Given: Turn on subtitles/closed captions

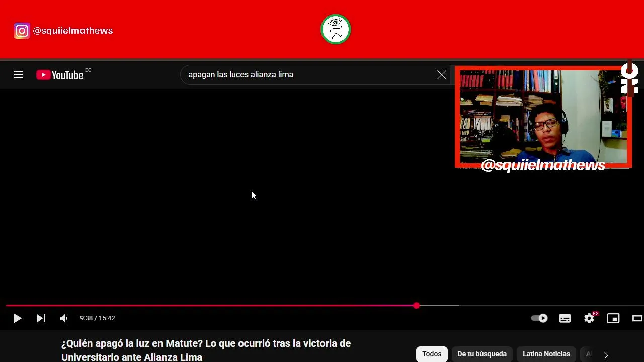Looking at the screenshot, I should point(565,318).
